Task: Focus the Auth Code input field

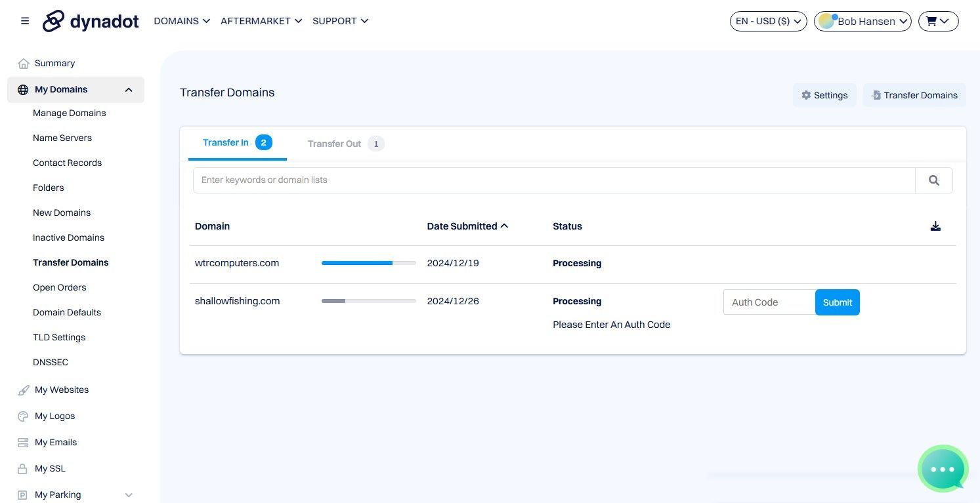Action: [x=769, y=302]
